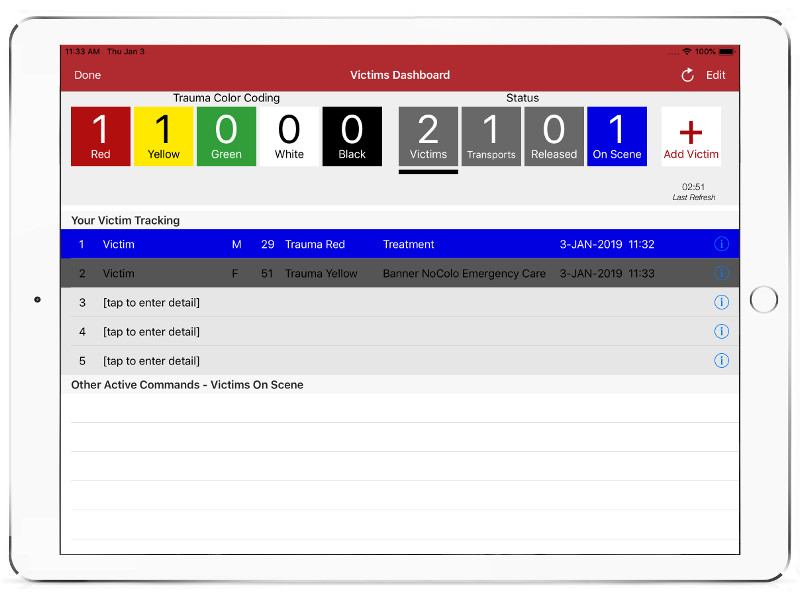Tap the Edit button

tap(716, 75)
